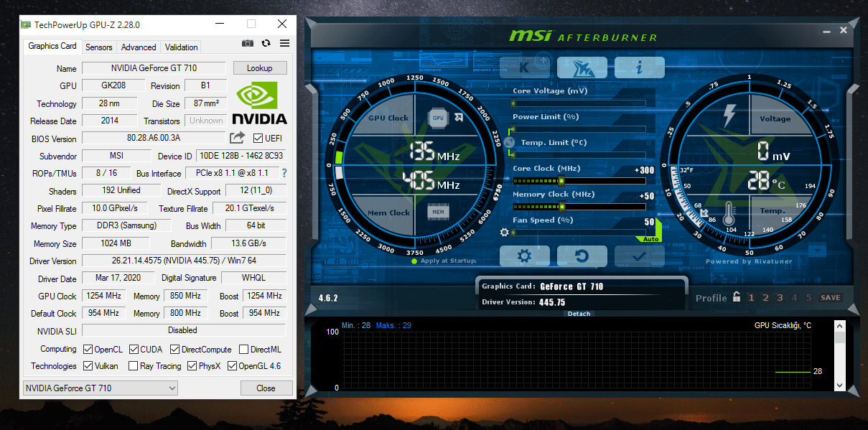Click the Bus Interface question mark
Image resolution: width=868 pixels, height=430 pixels.
click(x=284, y=173)
